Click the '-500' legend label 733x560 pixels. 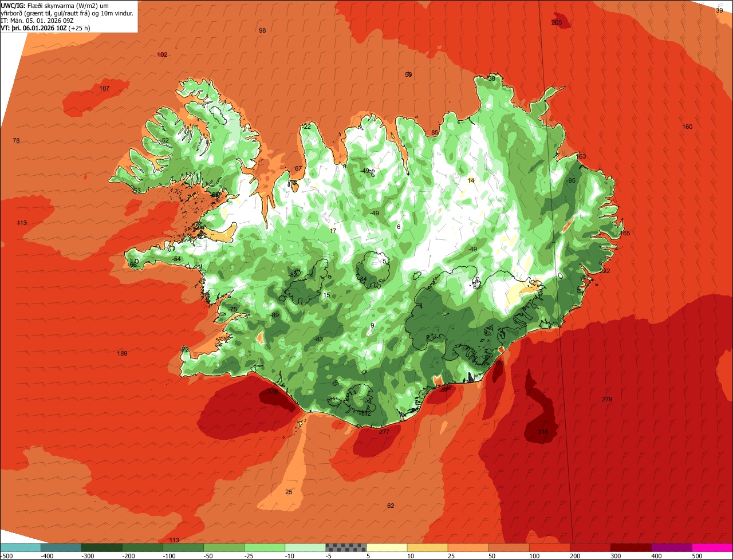(x=7, y=555)
